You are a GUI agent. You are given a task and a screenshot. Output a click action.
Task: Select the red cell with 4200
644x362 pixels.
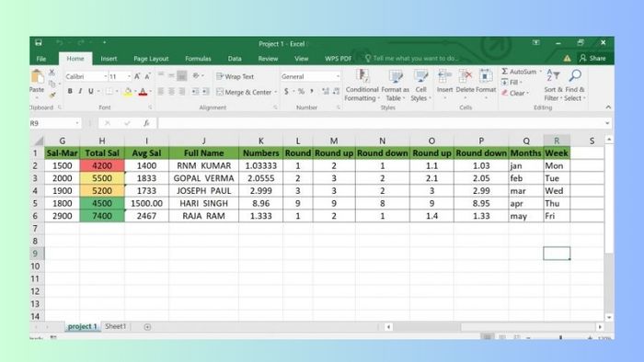point(102,165)
